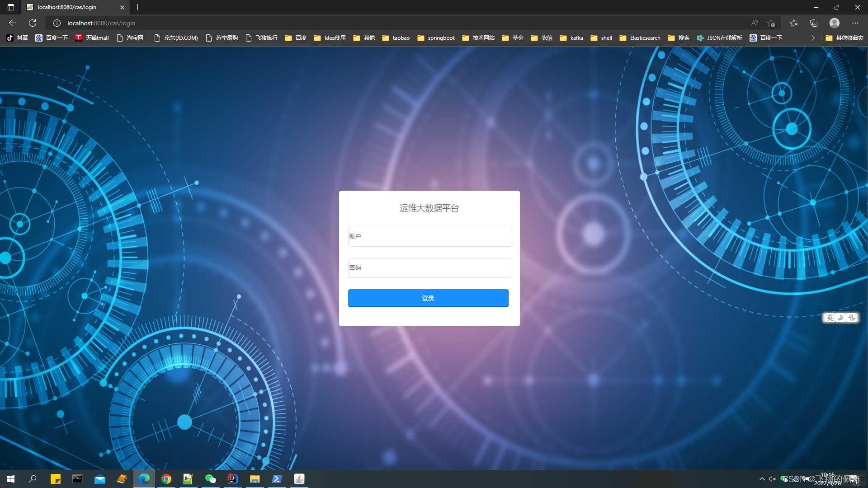
Task: Expand the taobao bookmark folder
Action: pos(396,38)
